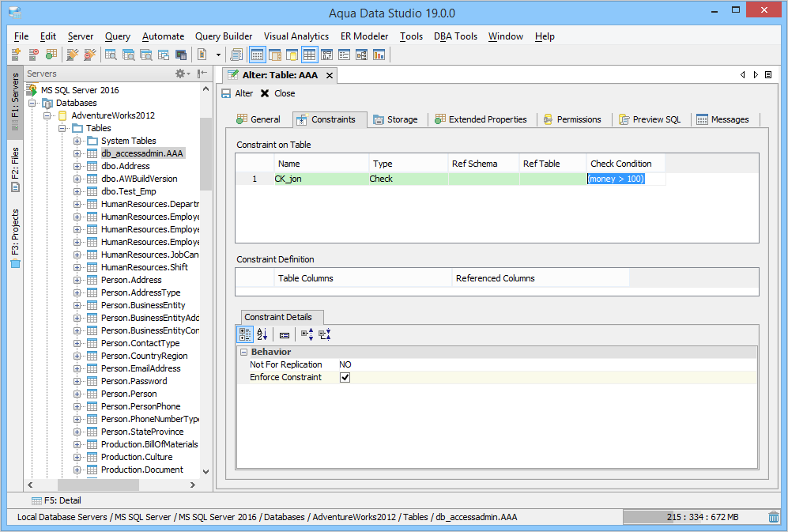Collapse the AdventureWorks2012 database node
The image size is (788, 532).
click(47, 115)
